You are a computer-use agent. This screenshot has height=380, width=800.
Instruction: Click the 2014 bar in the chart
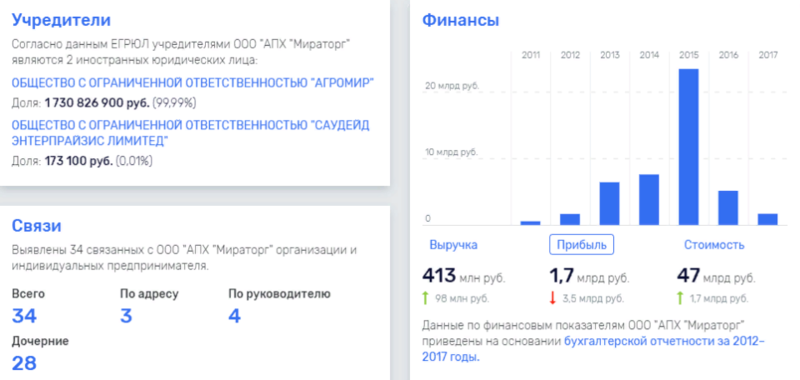pyautogui.click(x=649, y=200)
